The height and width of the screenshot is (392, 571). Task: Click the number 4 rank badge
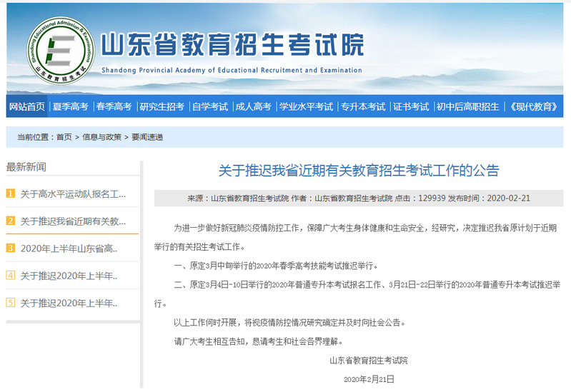11,275
